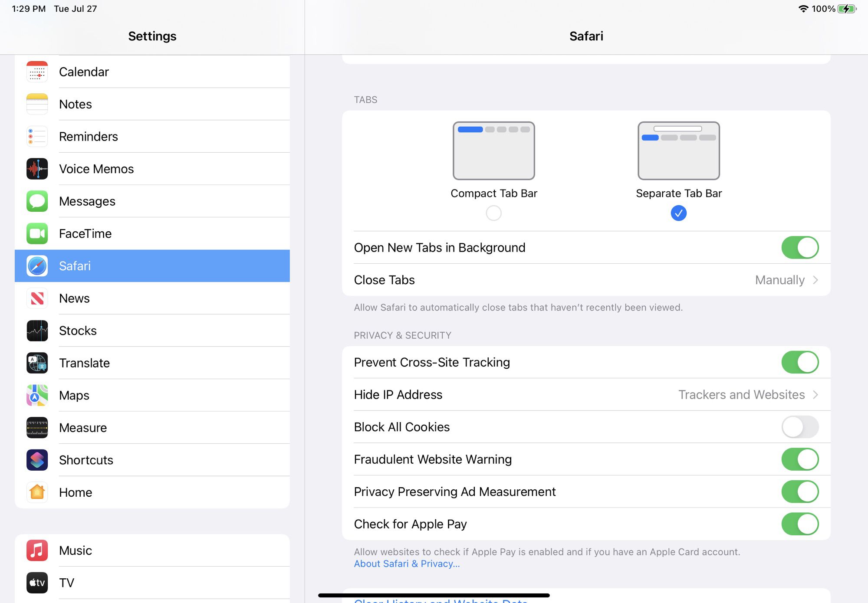Tap the Tue Jul 27 date text
The height and width of the screenshot is (603, 868).
[x=76, y=9]
